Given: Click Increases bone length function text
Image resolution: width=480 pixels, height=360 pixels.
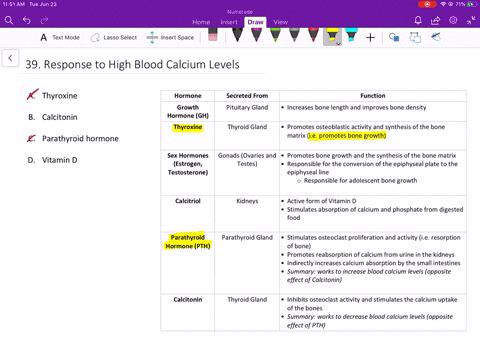Looking at the screenshot, I should (356, 107).
